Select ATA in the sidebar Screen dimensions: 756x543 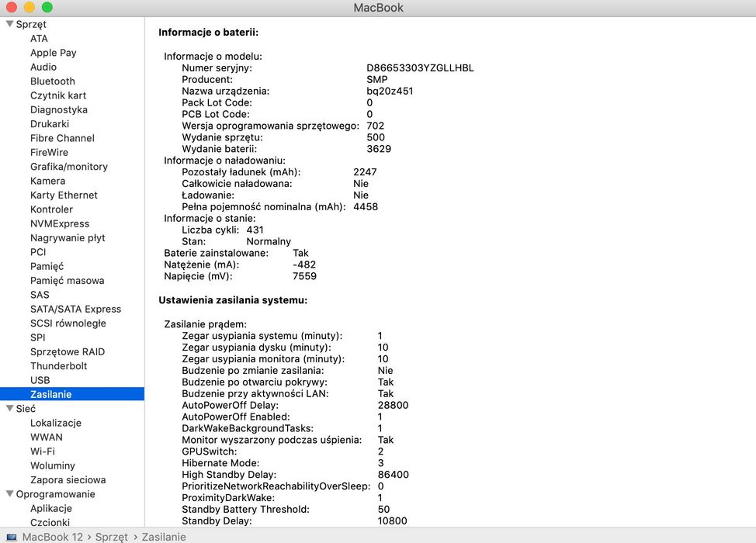[x=39, y=39]
